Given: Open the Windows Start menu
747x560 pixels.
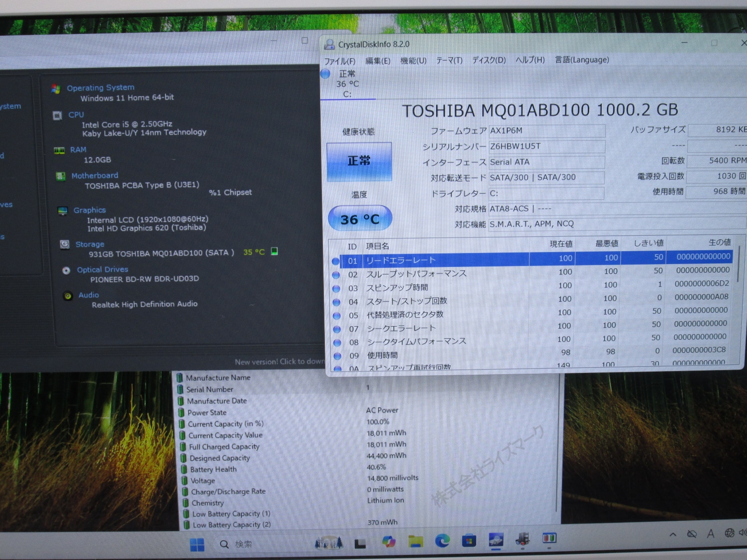Looking at the screenshot, I should 197,544.
